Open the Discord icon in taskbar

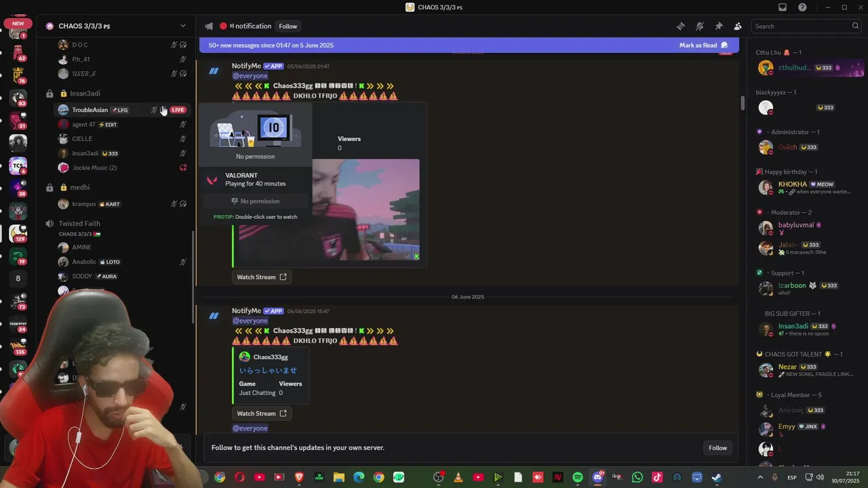click(x=597, y=477)
